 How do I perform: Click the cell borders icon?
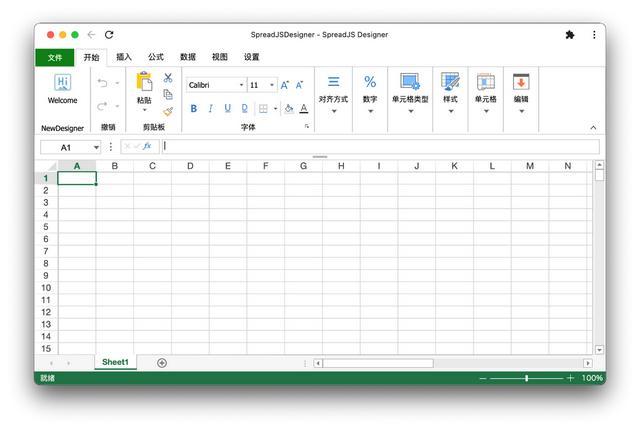[x=263, y=108]
